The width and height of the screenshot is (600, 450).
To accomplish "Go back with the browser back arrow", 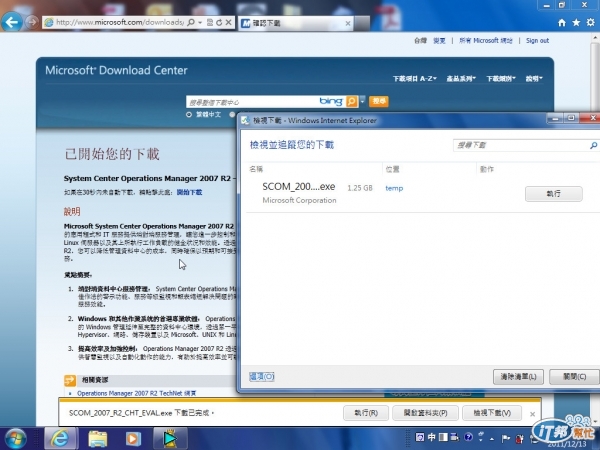I will tap(11, 22).
